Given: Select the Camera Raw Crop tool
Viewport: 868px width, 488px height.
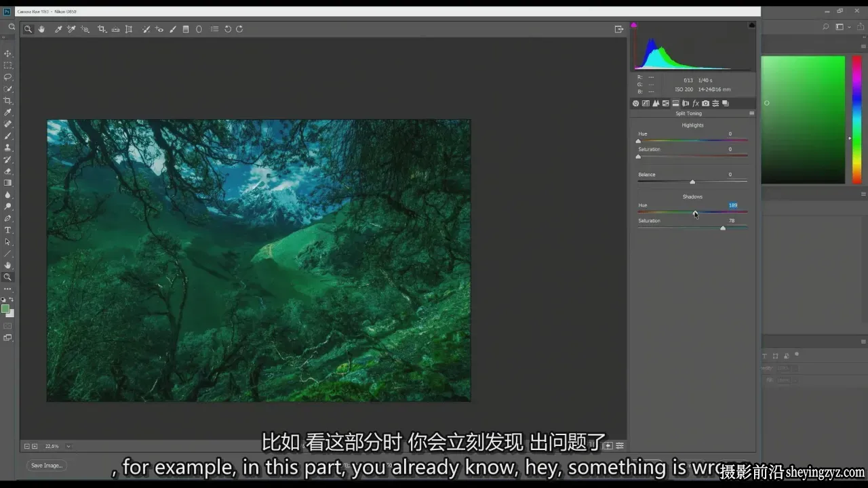Looking at the screenshot, I should coord(102,29).
